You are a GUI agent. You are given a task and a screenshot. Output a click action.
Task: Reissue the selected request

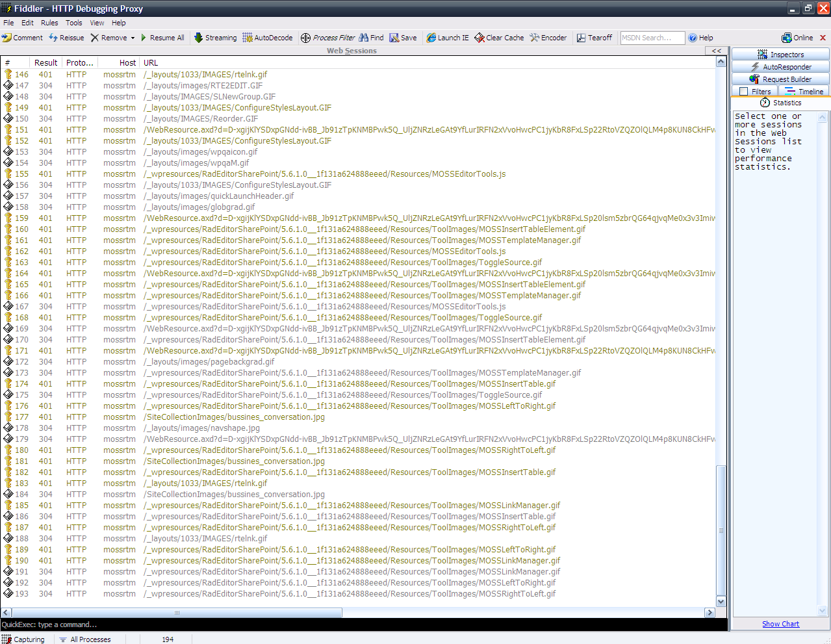coord(66,38)
